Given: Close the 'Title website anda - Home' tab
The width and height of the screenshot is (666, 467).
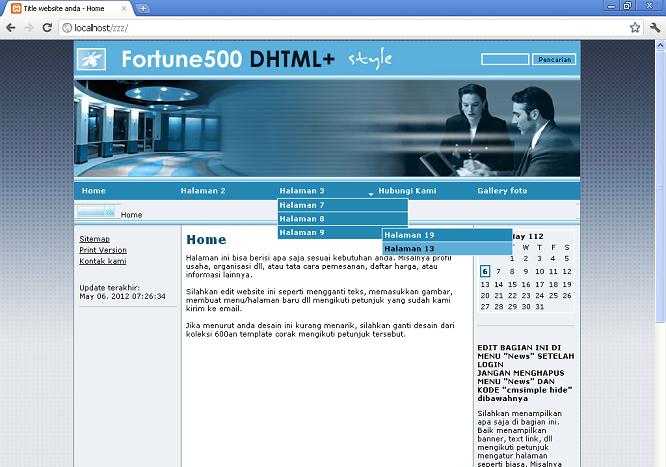Looking at the screenshot, I should [124, 8].
